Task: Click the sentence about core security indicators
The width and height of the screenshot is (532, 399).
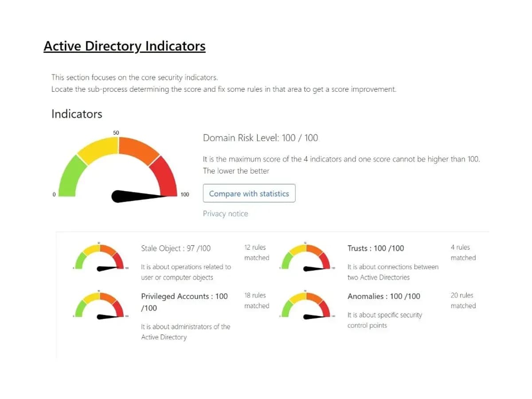Action: [x=135, y=78]
